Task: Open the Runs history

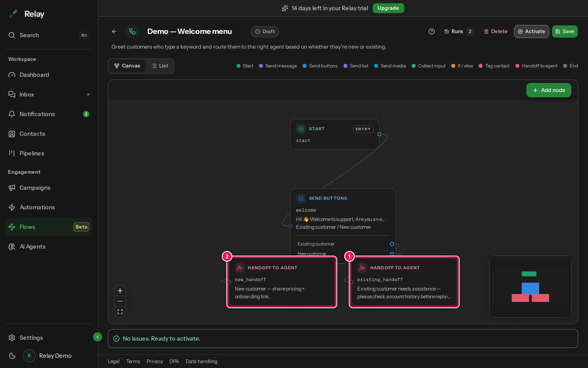Action: coord(459,31)
